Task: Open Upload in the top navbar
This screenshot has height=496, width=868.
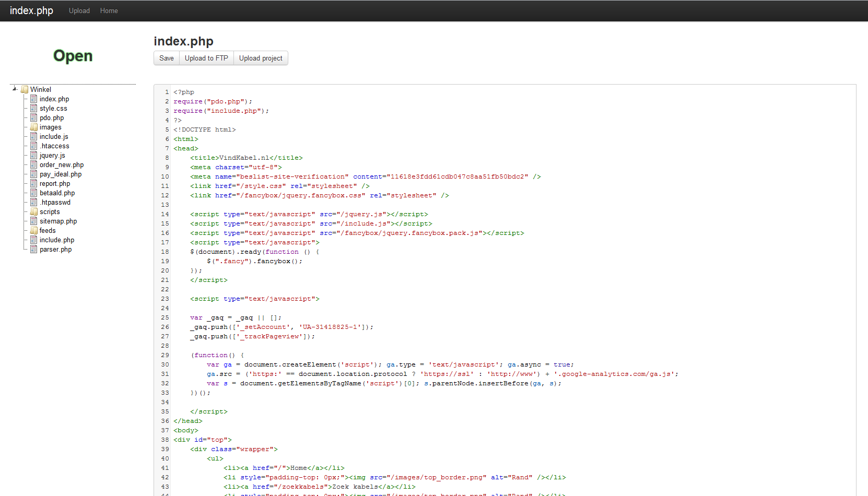Action: point(79,10)
